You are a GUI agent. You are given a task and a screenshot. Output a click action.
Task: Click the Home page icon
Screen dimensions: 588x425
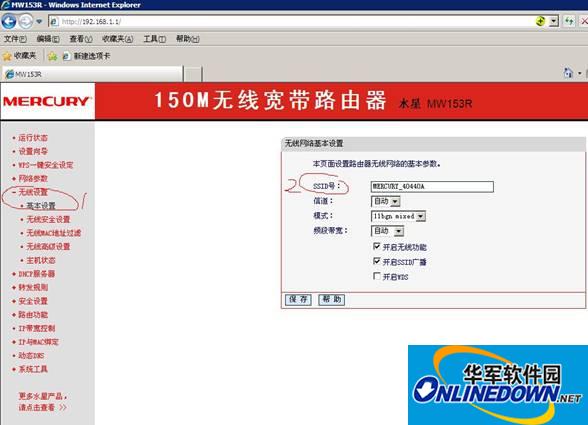(x=568, y=73)
